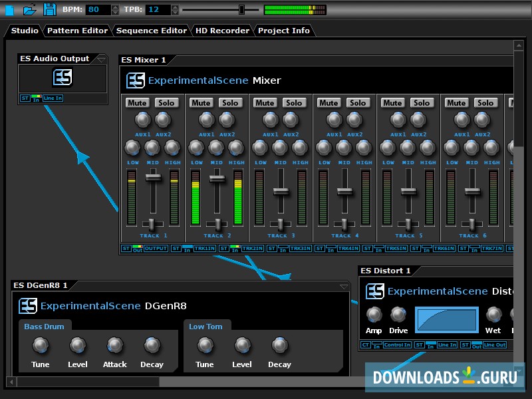Open an existing project file
The height and width of the screenshot is (399, 532).
point(29,9)
